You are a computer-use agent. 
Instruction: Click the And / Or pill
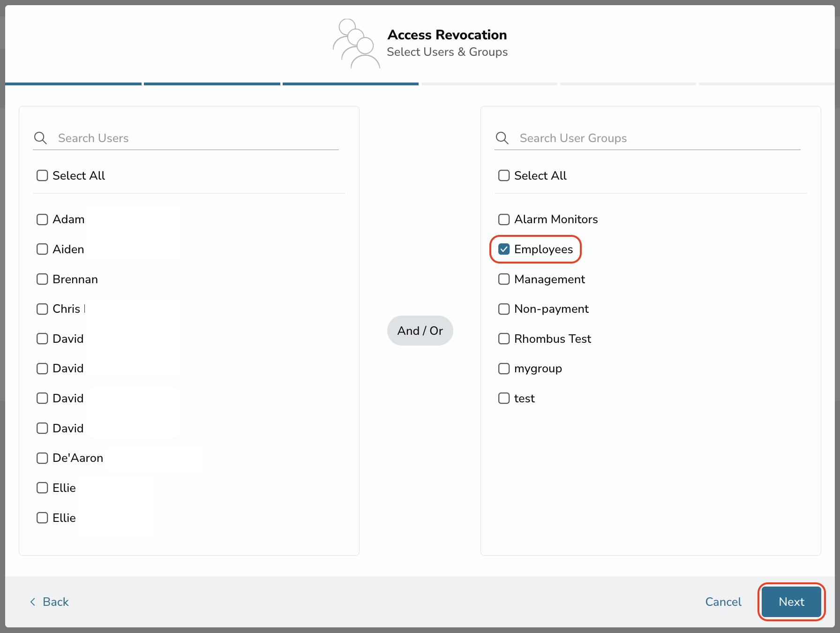click(420, 331)
